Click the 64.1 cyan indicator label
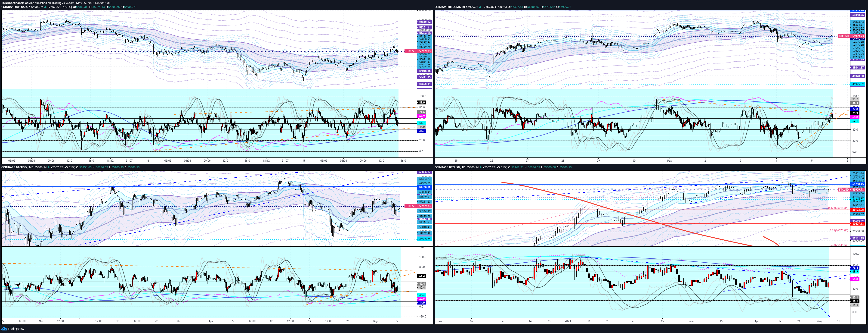The image size is (868, 333). (855, 121)
